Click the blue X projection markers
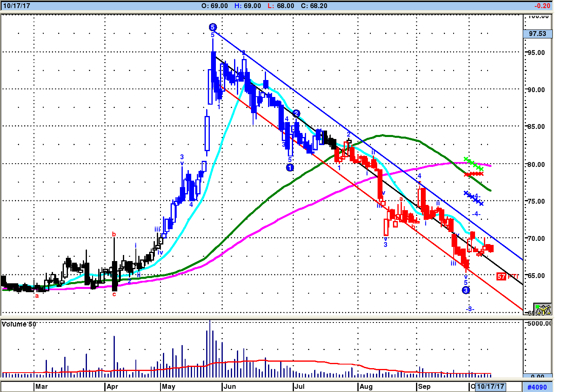 [473, 198]
